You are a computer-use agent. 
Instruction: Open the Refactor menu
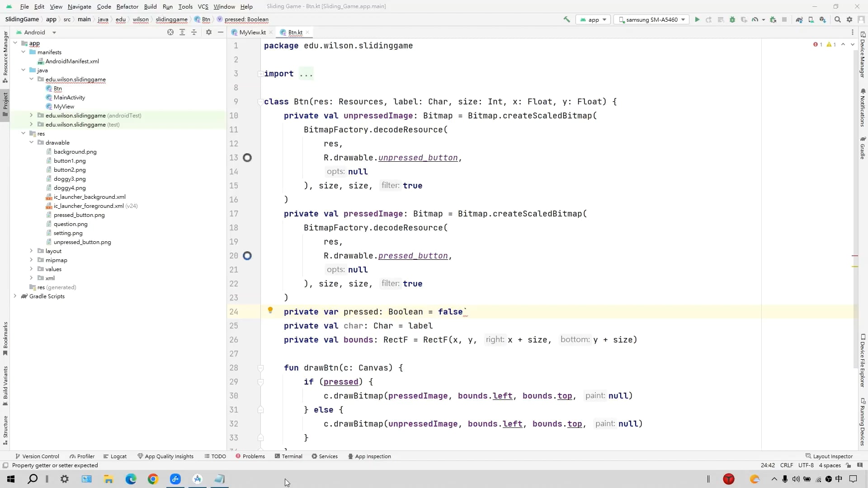point(127,6)
